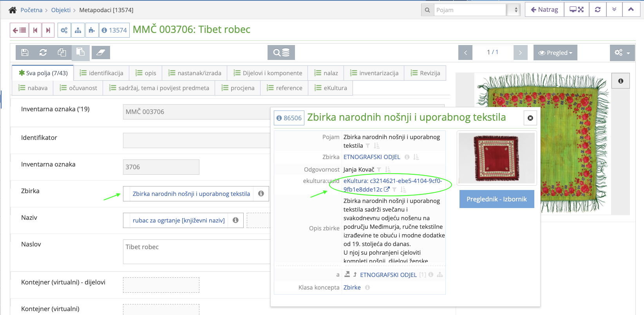Click the Inventarna oznaka ('19) field
The height and width of the screenshot is (315, 644).
pyautogui.click(x=197, y=112)
